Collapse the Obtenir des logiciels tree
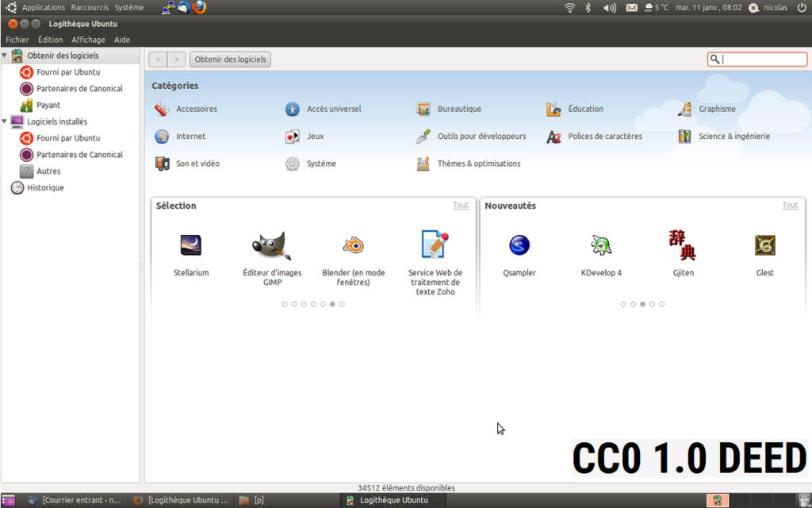 coord(5,56)
